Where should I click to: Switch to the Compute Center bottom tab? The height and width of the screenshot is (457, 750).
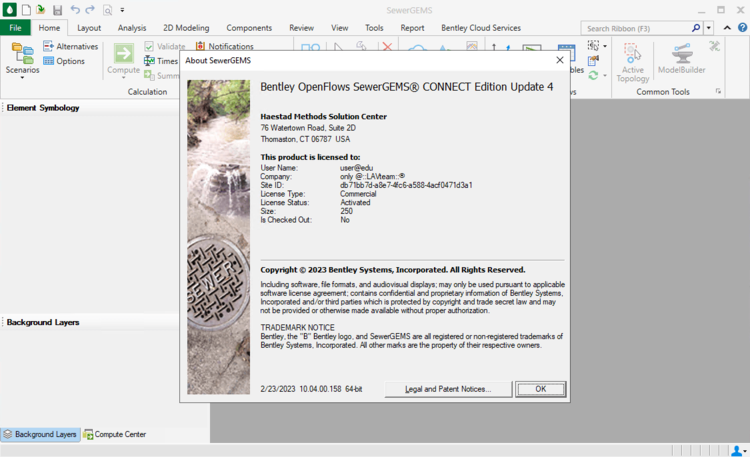pyautogui.click(x=115, y=434)
